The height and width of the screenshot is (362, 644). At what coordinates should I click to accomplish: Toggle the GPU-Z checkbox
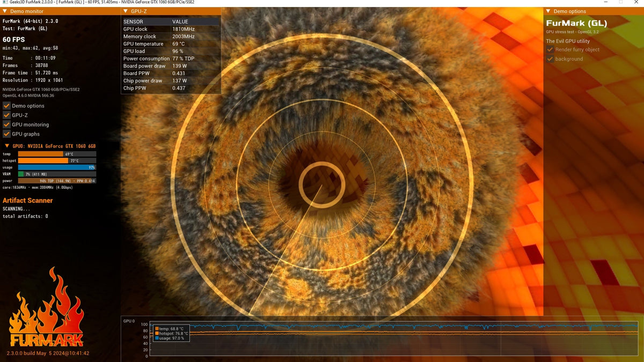click(x=7, y=115)
